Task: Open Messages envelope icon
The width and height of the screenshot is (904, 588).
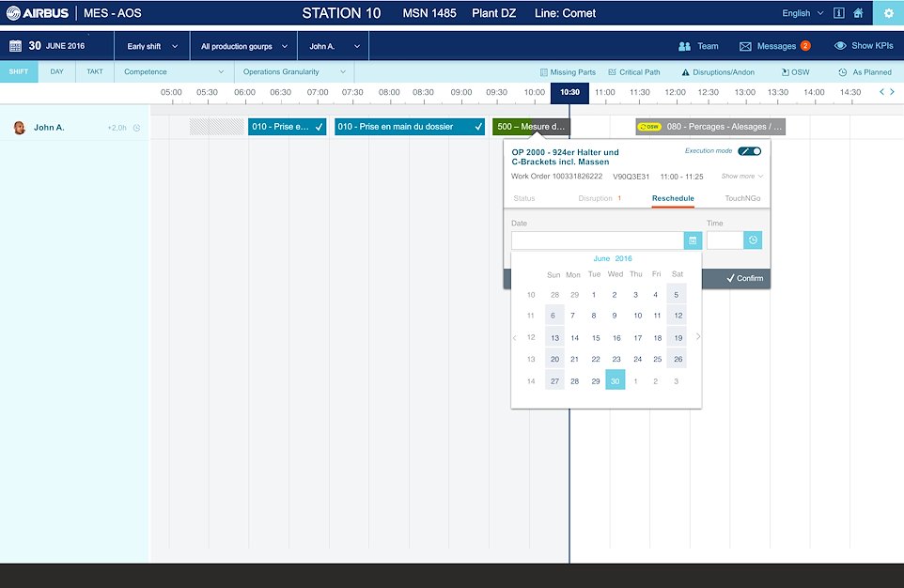Action: (745, 46)
